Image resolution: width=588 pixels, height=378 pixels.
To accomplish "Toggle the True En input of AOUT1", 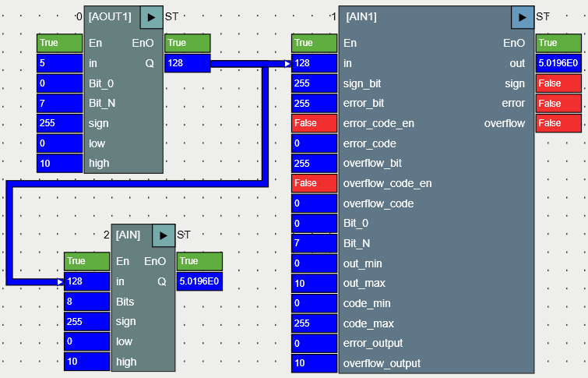I will click(x=59, y=43).
